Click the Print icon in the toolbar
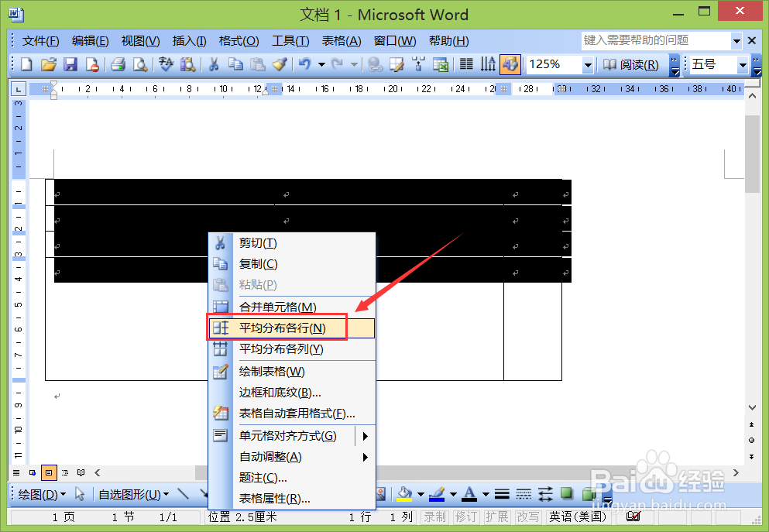Image resolution: width=769 pixels, height=532 pixels. tap(118, 64)
